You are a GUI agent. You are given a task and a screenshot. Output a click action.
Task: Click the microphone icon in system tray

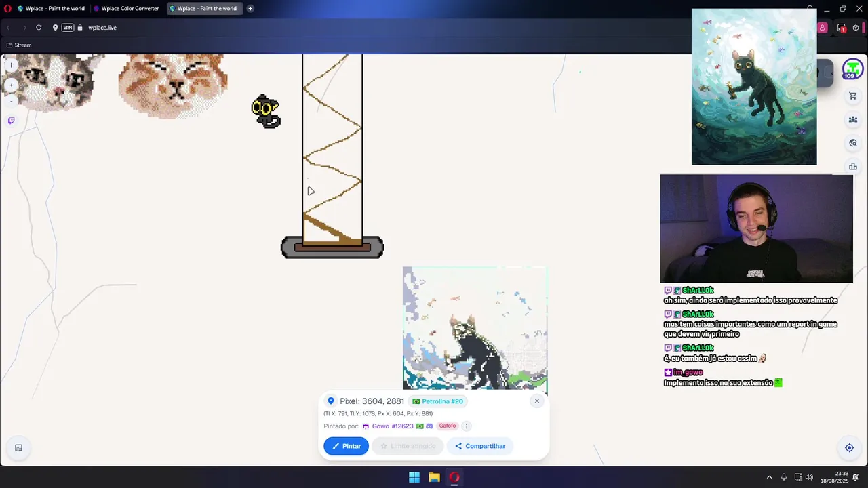point(784,477)
